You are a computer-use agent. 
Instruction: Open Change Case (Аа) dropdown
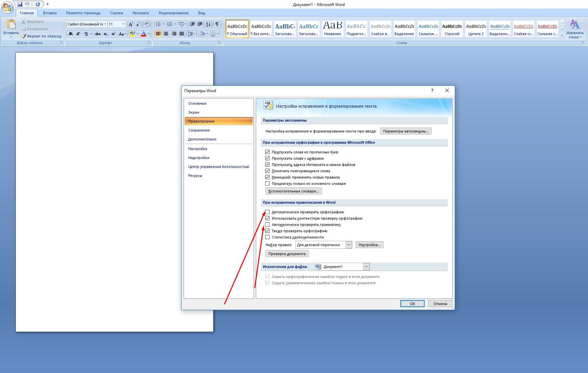point(122,34)
